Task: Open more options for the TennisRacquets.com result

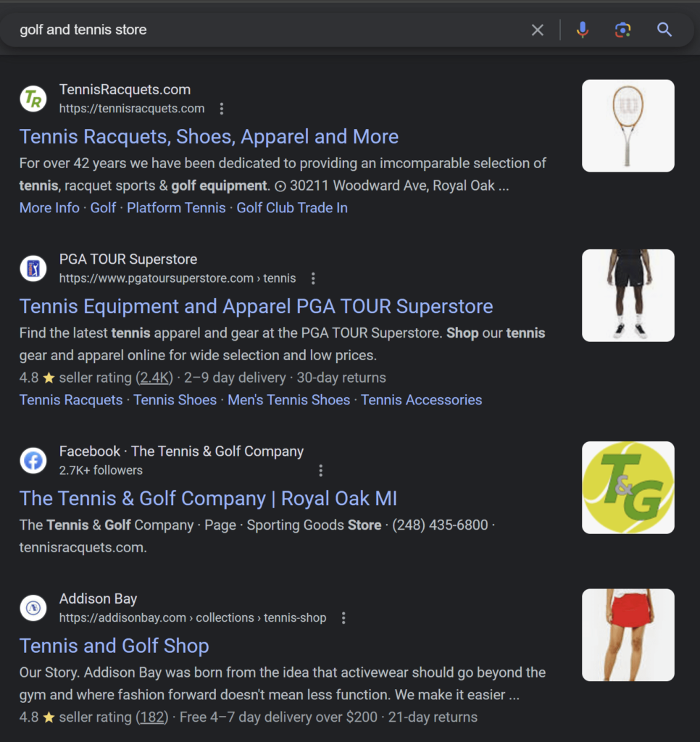Action: click(x=222, y=109)
